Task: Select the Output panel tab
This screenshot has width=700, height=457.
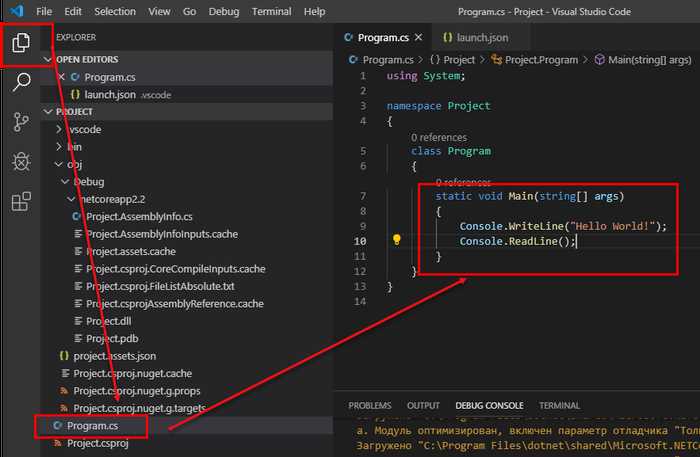Action: pos(422,405)
